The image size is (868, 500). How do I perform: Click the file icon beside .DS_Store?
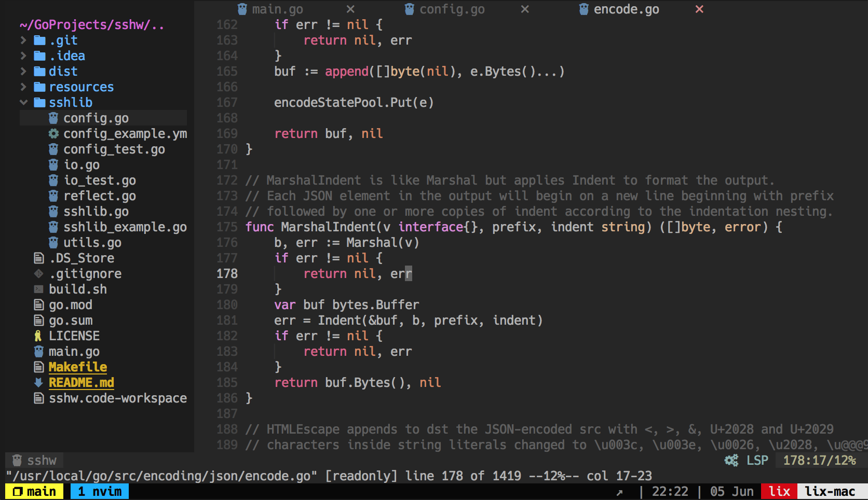coord(39,258)
